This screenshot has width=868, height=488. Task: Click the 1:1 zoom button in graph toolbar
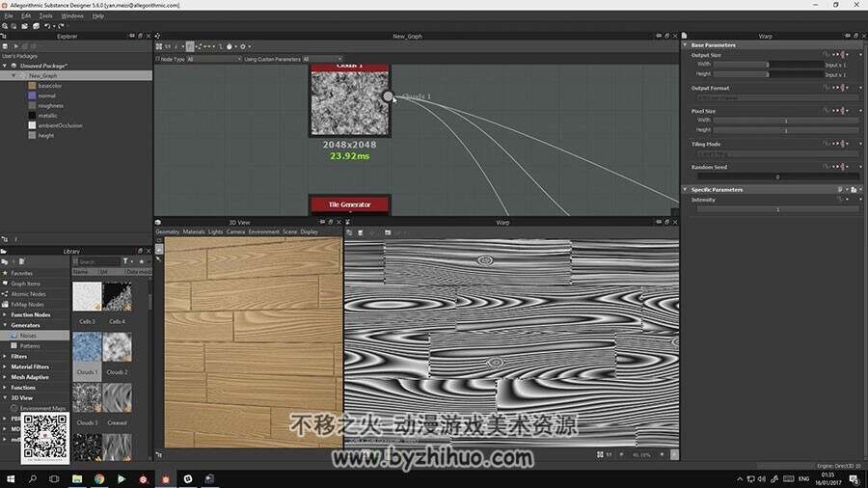168,46
